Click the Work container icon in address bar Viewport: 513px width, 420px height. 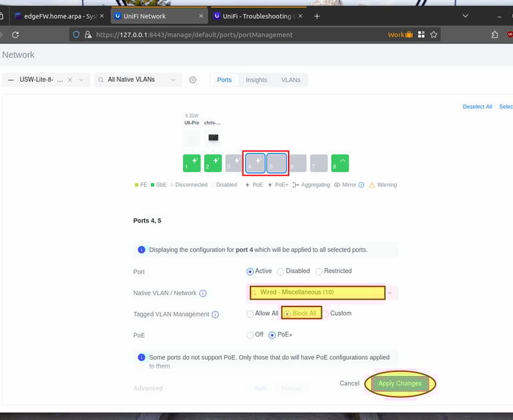(400, 35)
